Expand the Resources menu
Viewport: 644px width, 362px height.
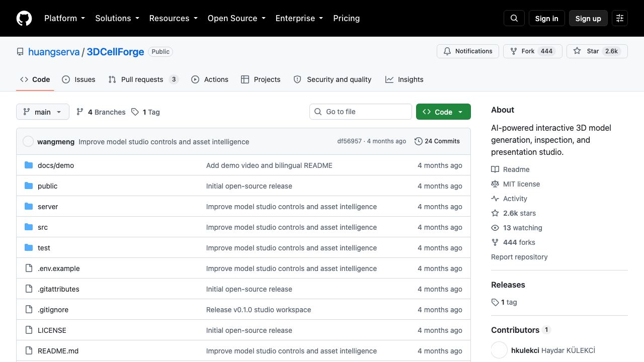coord(173,18)
